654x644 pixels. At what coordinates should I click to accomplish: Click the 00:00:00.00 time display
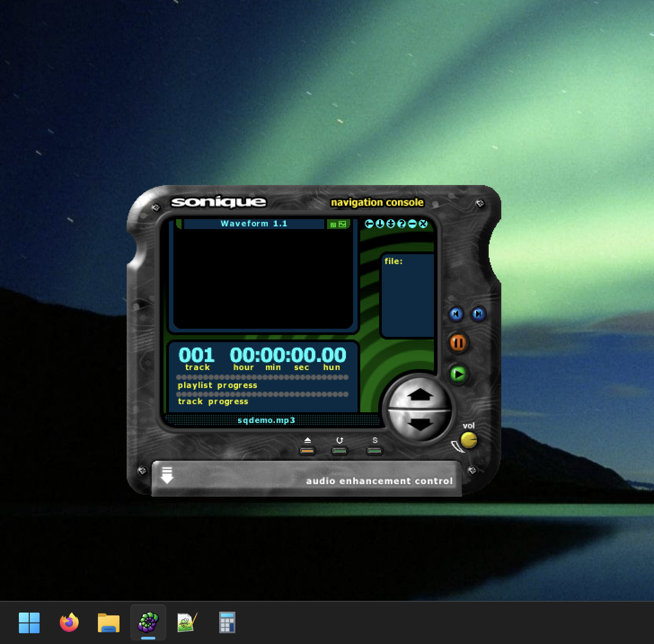(288, 355)
